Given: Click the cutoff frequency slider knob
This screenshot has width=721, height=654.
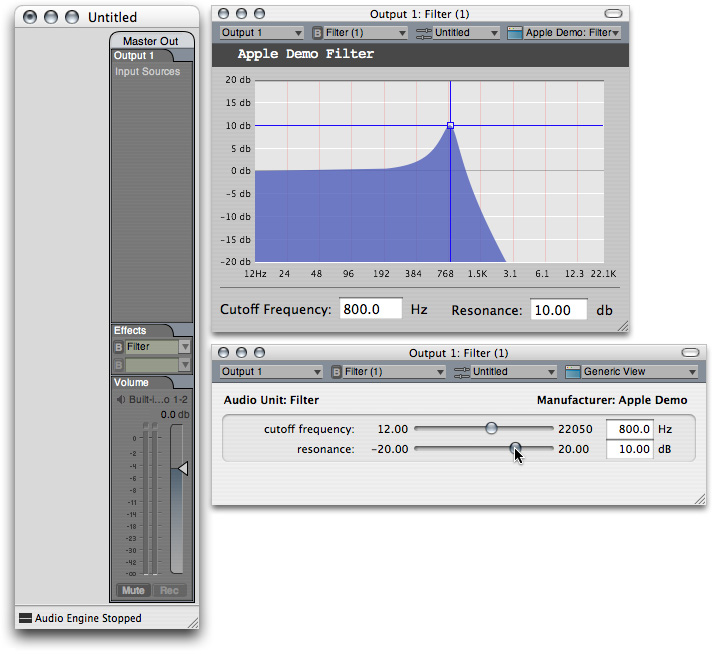Looking at the screenshot, I should (491, 428).
